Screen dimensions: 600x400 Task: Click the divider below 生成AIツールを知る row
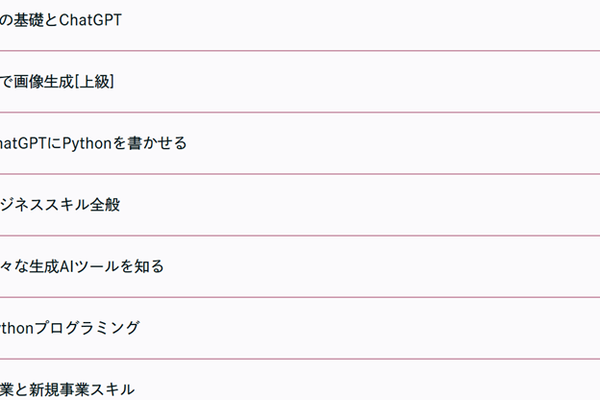300,297
